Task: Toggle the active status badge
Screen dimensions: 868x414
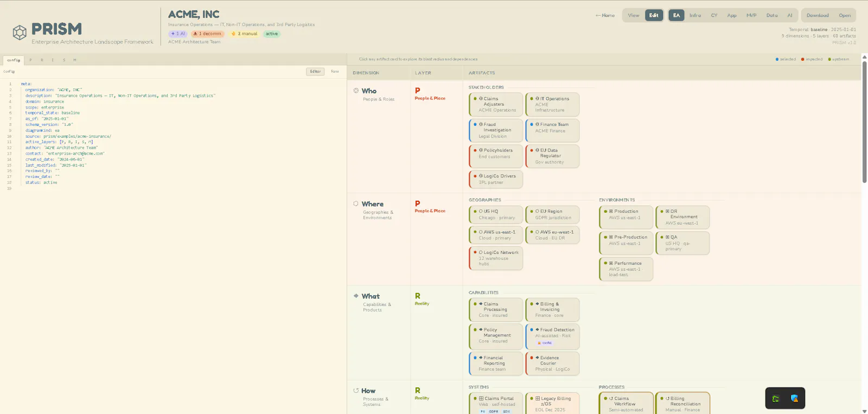Action: pyautogui.click(x=272, y=34)
